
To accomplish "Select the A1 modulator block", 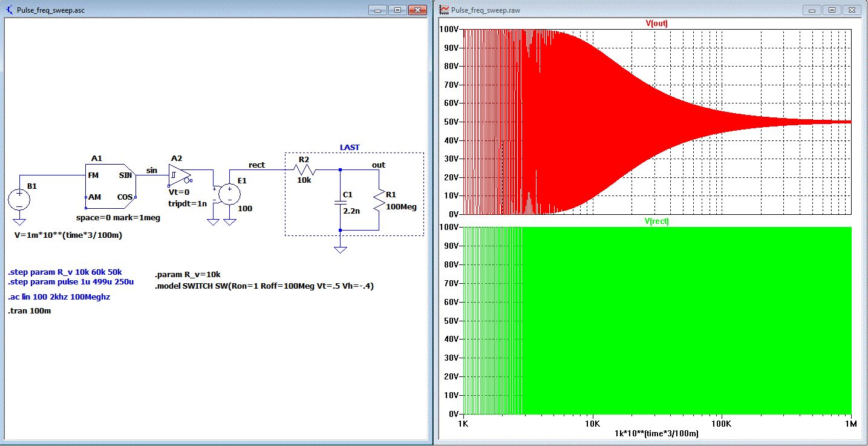I will point(111,186).
